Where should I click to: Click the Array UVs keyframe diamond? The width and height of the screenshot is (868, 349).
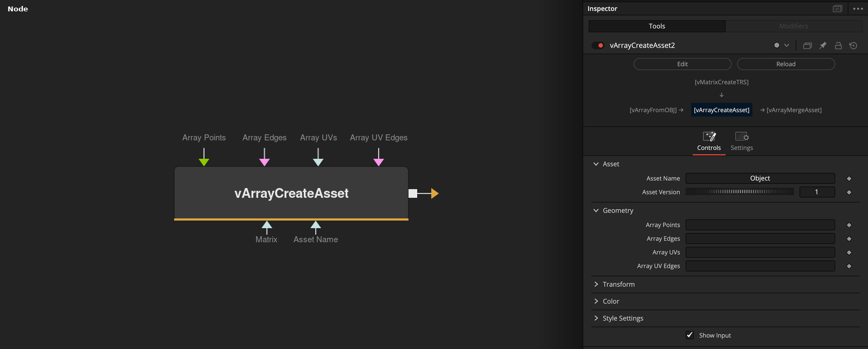tap(849, 252)
